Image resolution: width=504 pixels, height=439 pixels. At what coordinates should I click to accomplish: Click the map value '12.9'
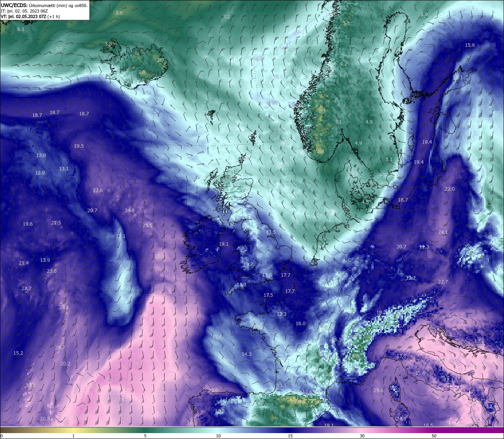point(40,173)
